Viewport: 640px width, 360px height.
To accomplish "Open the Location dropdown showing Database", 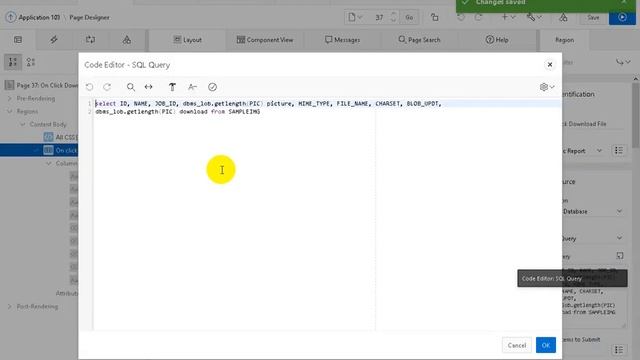I will (593, 211).
